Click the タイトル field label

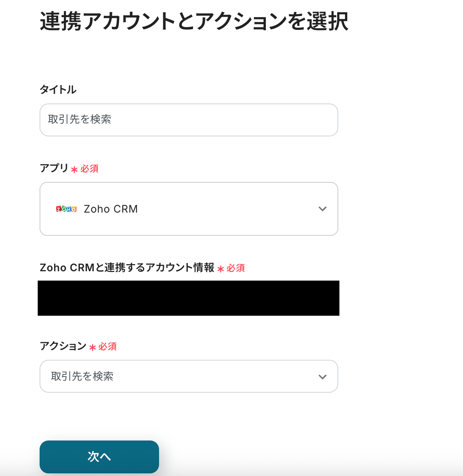pyautogui.click(x=58, y=90)
